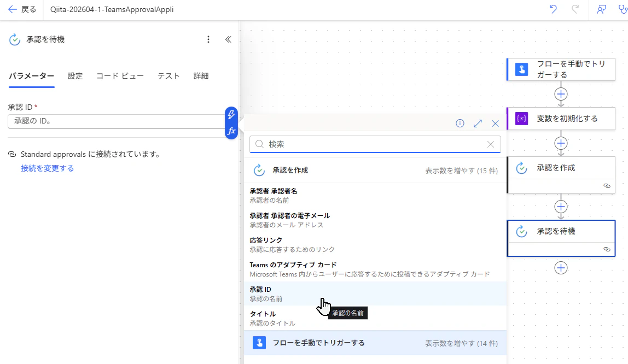Select the 承認を待機 card on canvas
The height and width of the screenshot is (364, 628).
pos(561,238)
